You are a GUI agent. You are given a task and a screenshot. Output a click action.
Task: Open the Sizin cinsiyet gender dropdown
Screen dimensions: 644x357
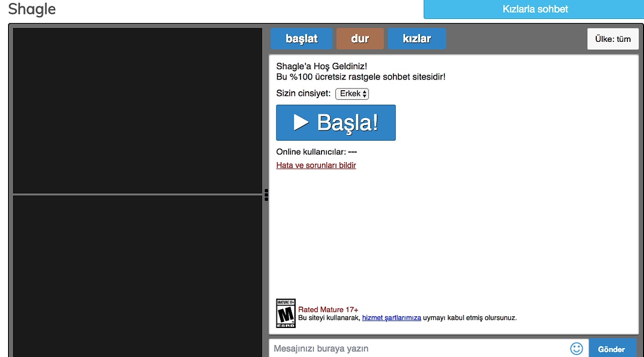(x=352, y=94)
